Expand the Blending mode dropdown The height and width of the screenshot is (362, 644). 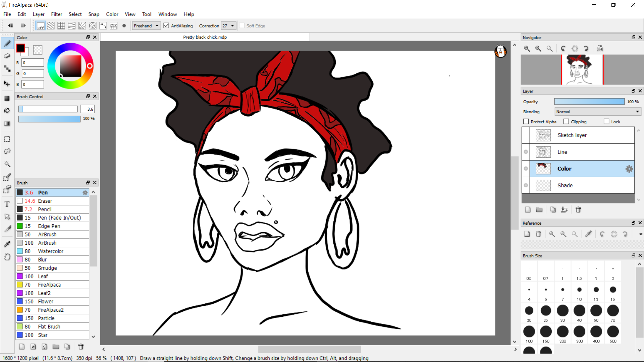click(x=598, y=112)
